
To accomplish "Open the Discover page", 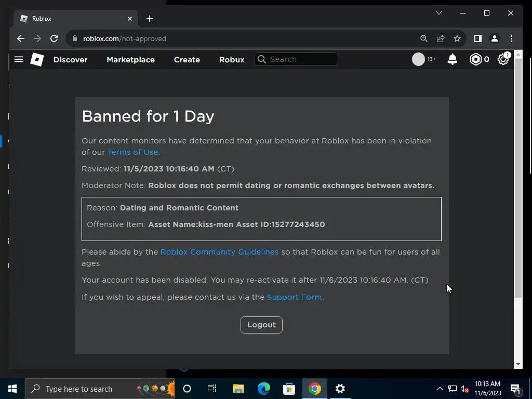I will pyautogui.click(x=70, y=60).
